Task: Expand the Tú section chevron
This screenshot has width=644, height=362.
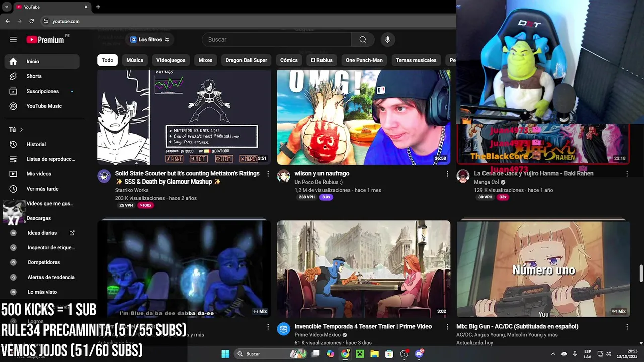Action: 21,130
